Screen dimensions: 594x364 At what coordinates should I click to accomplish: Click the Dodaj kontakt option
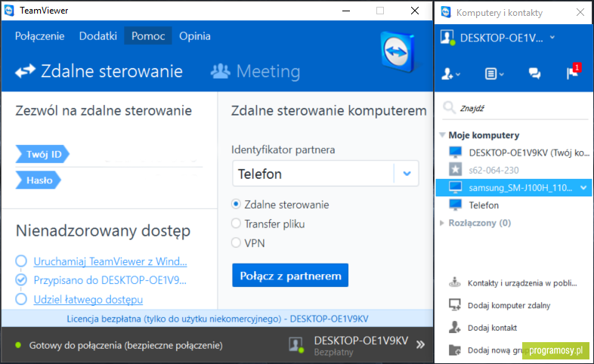tap(492, 328)
